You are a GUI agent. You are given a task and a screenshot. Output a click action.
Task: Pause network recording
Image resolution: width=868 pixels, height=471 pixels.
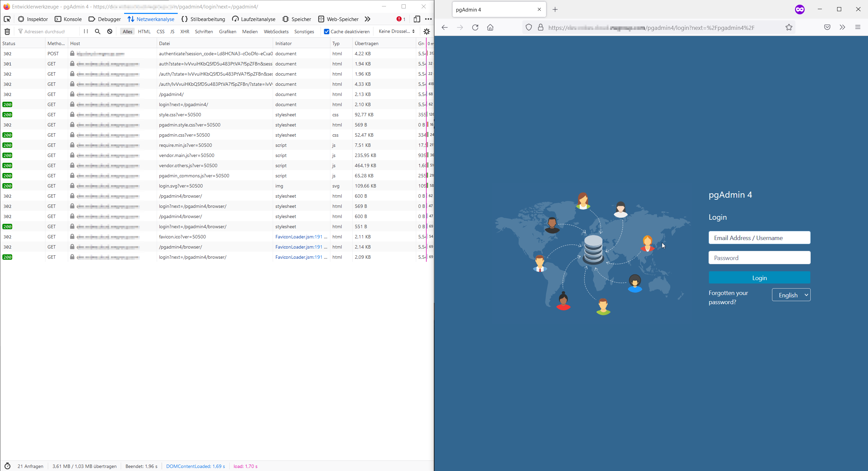pyautogui.click(x=86, y=32)
